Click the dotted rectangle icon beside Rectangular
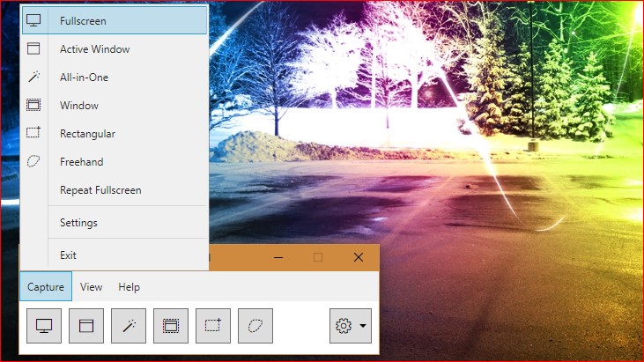The width and height of the screenshot is (644, 362). (33, 132)
